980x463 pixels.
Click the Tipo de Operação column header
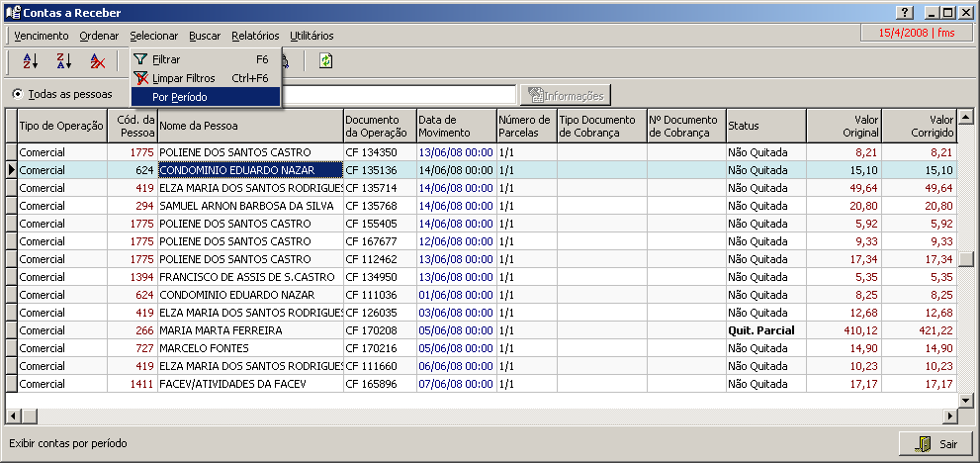pos(62,126)
